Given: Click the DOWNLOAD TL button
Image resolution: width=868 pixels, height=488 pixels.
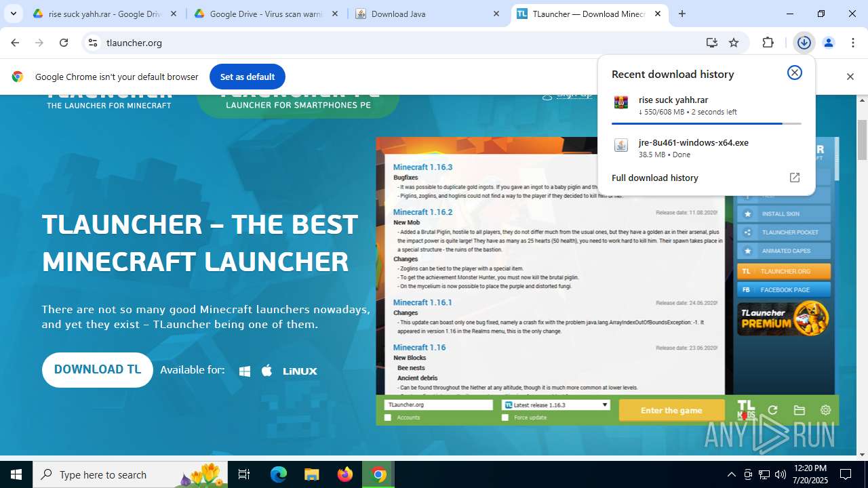Looking at the screenshot, I should click(98, 369).
